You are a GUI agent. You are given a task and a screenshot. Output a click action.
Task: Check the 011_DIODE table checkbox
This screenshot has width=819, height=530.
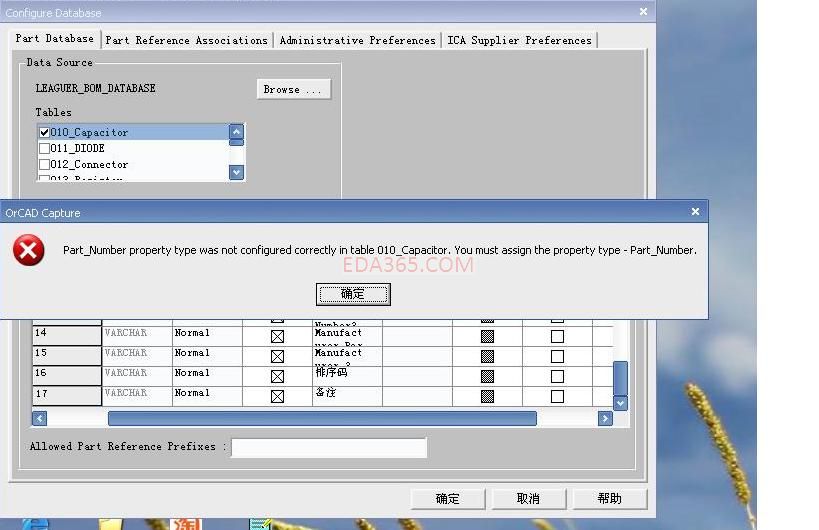click(x=44, y=148)
